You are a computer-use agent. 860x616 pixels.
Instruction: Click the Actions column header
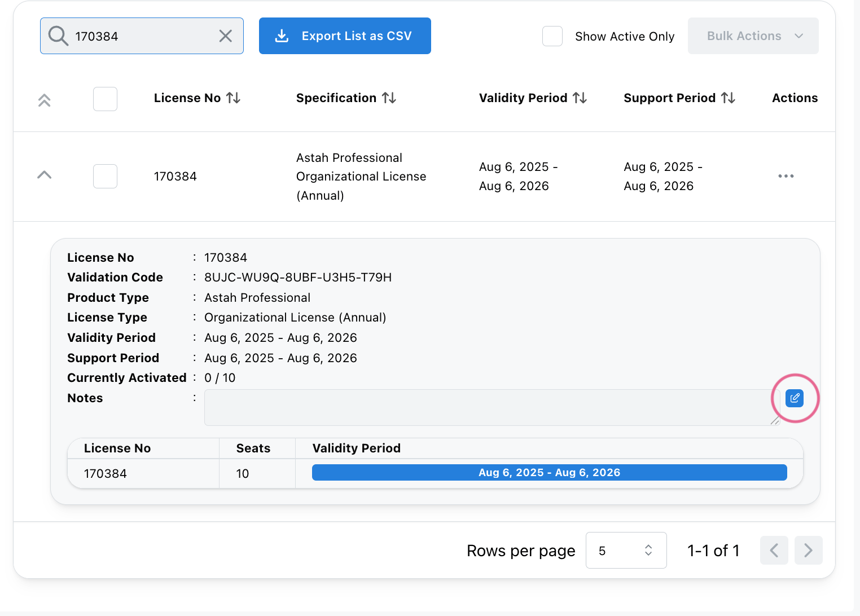(795, 98)
